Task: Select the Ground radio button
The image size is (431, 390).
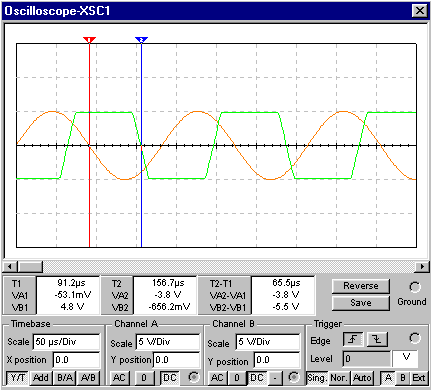Action: [x=415, y=287]
